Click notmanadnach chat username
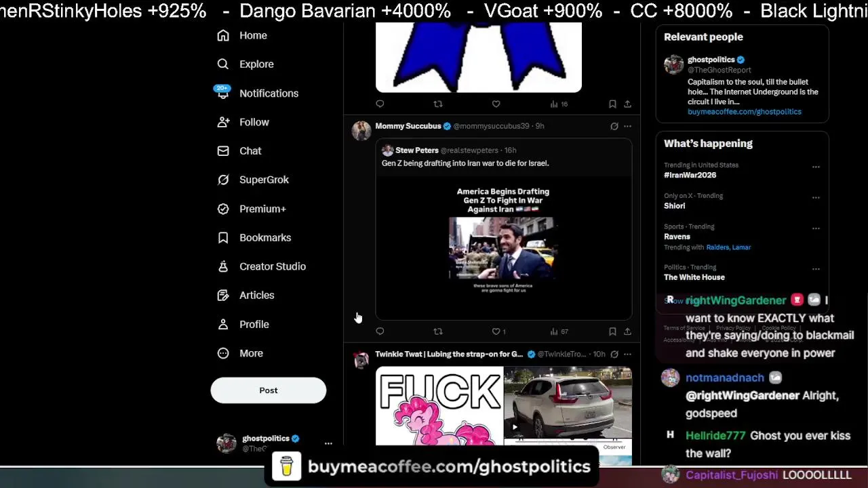 [725, 378]
